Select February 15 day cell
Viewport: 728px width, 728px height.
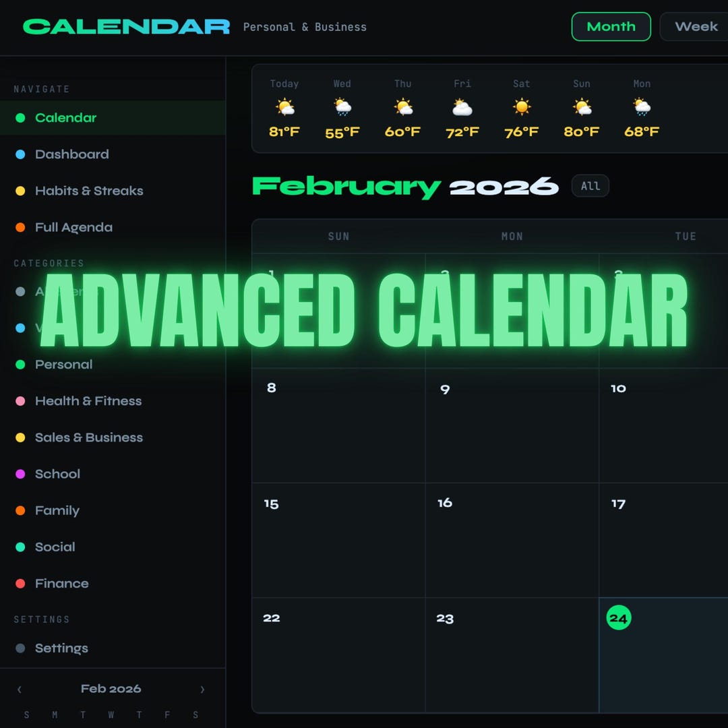[x=338, y=540]
